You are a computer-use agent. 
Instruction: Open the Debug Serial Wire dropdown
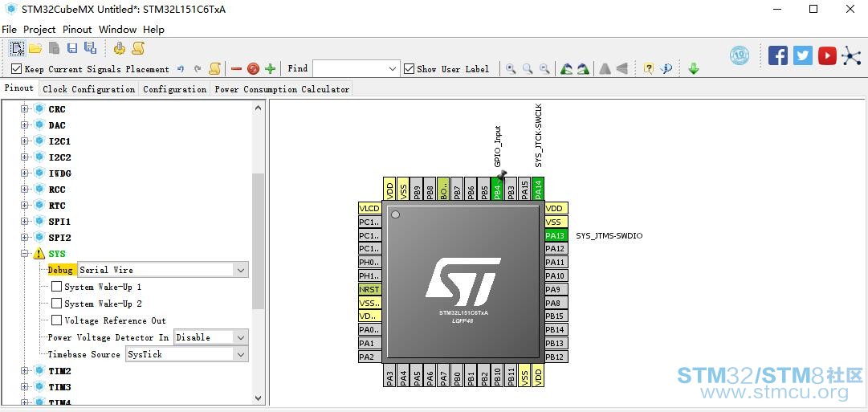(241, 270)
